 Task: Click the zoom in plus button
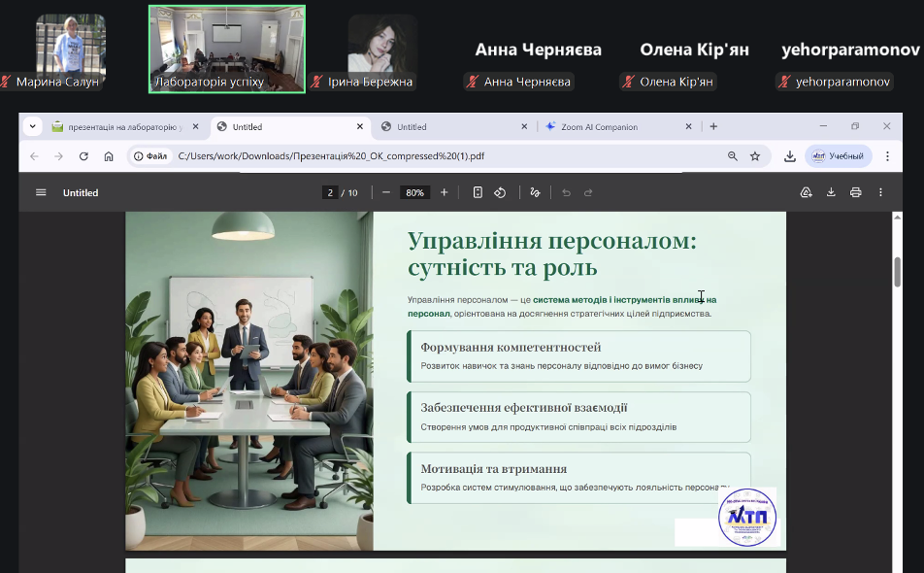coord(445,192)
